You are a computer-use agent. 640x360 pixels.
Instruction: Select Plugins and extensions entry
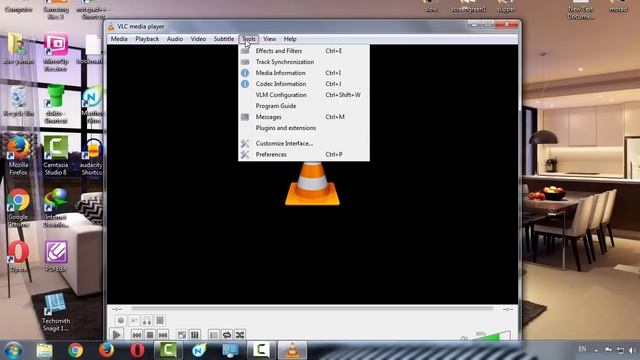point(304,128)
